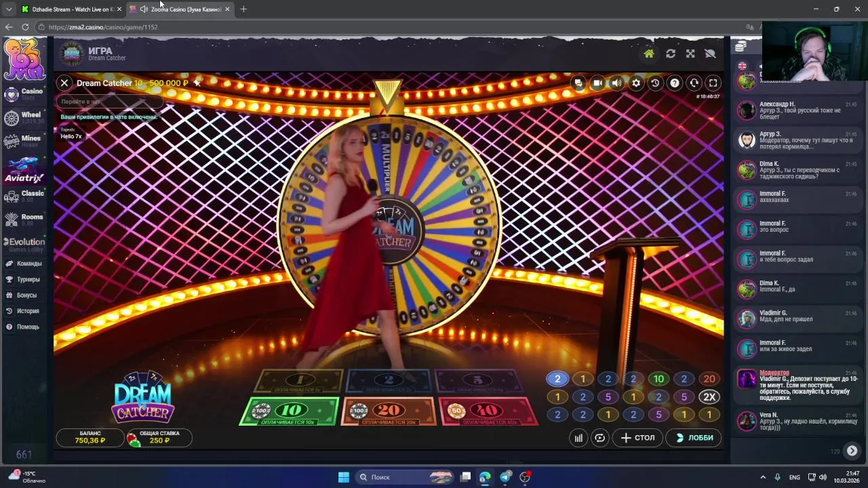The height and width of the screenshot is (488, 868).
Task: Expand game frame with arrows icon
Action: [690, 54]
